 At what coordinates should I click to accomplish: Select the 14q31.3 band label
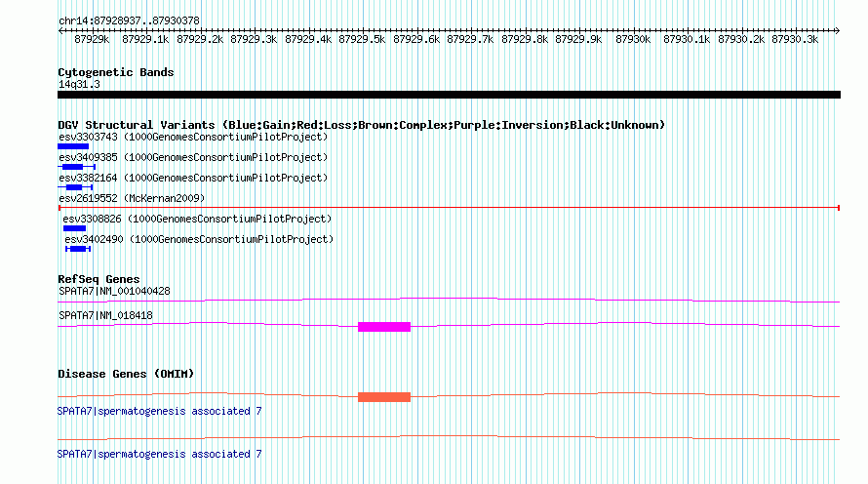[79, 84]
